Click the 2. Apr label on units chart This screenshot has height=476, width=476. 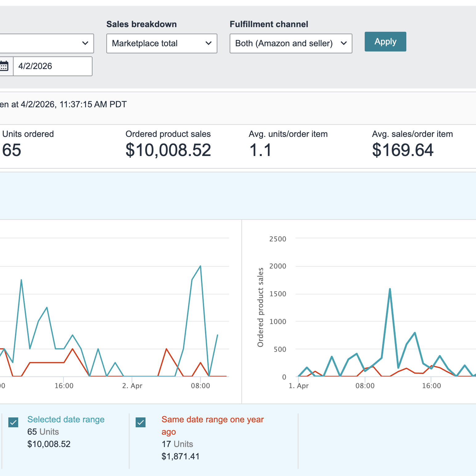(x=132, y=386)
